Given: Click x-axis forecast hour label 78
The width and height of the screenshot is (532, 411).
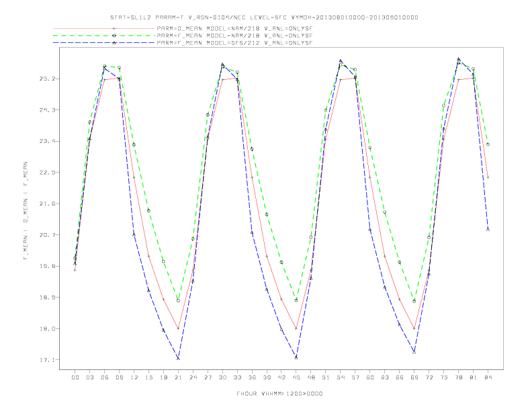Looking at the screenshot, I should [459, 377].
